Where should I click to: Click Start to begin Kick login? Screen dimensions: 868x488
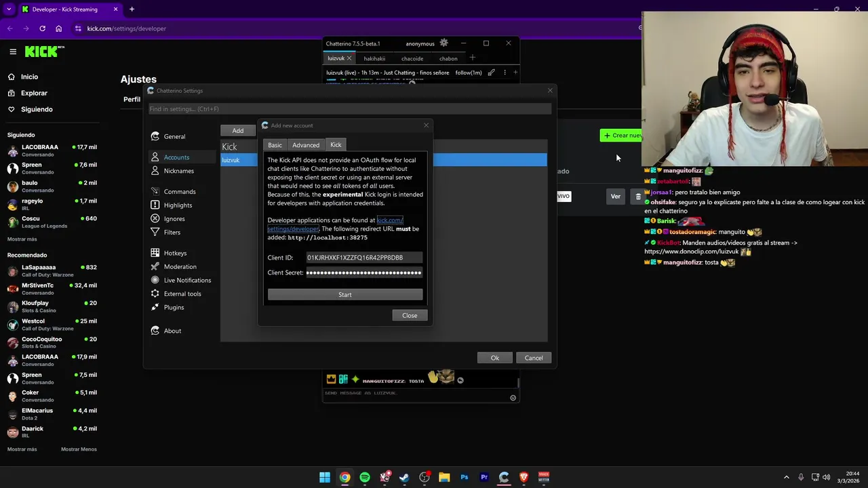(345, 295)
